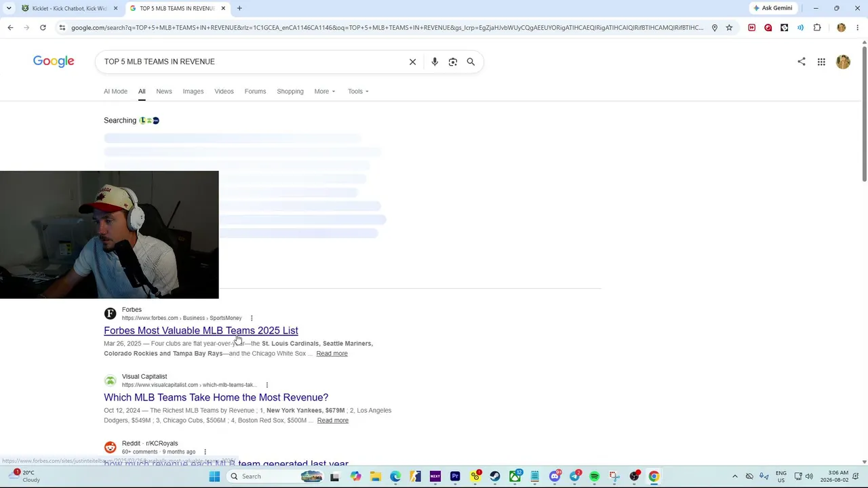Switch to the Images results tab
Image resolution: width=868 pixels, height=488 pixels.
pyautogui.click(x=193, y=91)
